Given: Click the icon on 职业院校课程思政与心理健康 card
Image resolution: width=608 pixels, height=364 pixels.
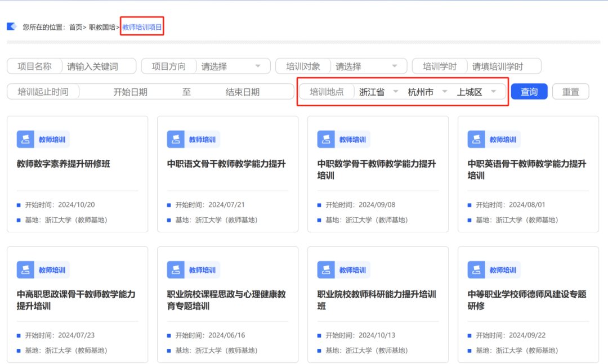Looking at the screenshot, I should tap(176, 270).
